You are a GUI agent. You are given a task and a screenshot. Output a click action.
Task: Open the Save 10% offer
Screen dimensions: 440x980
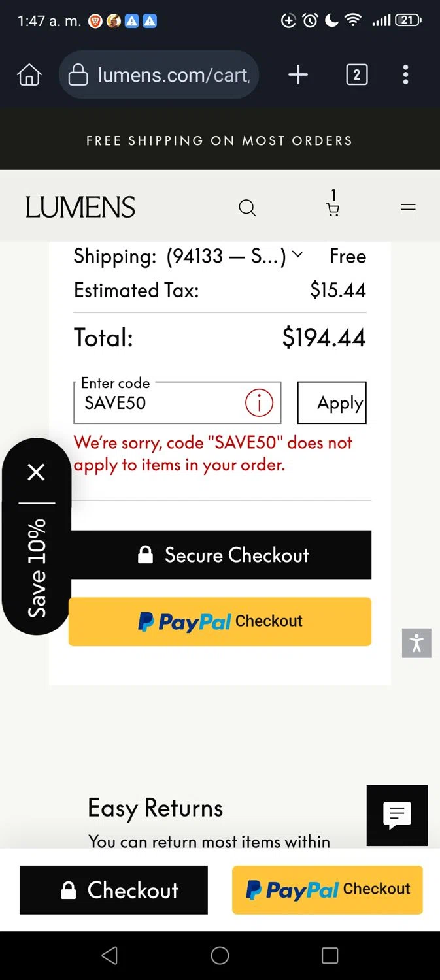37,568
